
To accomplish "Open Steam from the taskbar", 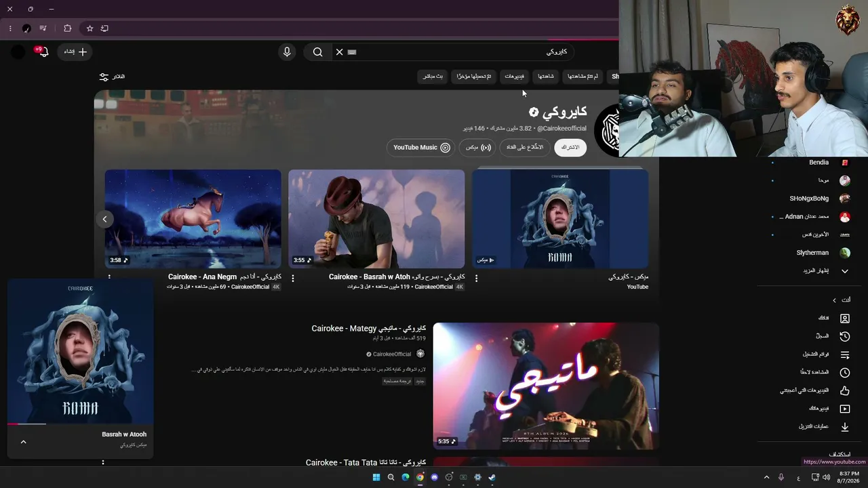I will (492, 477).
